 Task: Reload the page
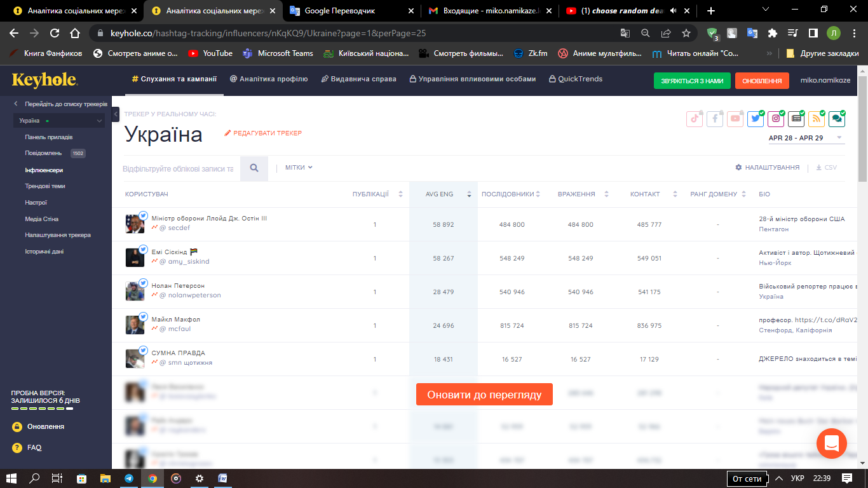[x=55, y=33]
